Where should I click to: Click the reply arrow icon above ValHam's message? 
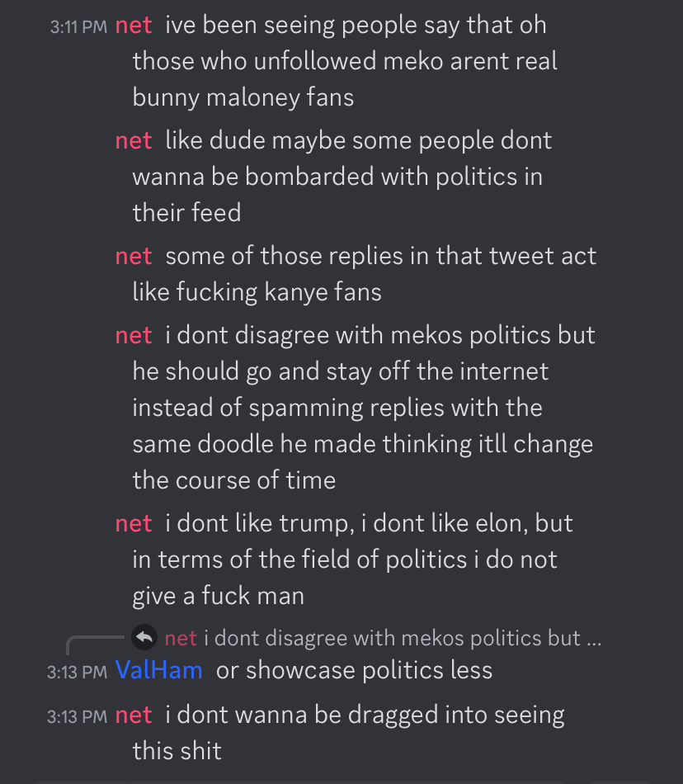pyautogui.click(x=144, y=637)
